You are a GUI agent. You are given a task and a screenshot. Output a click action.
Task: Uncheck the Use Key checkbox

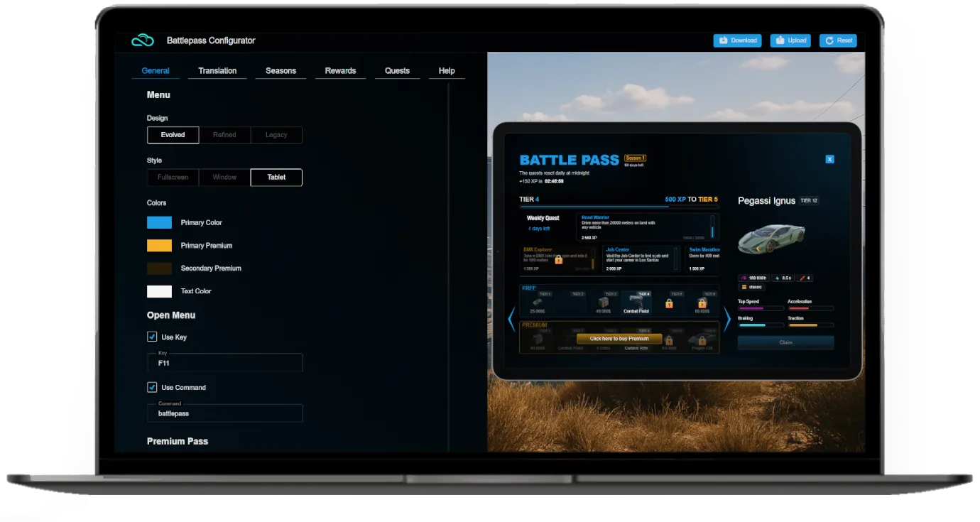pos(152,337)
